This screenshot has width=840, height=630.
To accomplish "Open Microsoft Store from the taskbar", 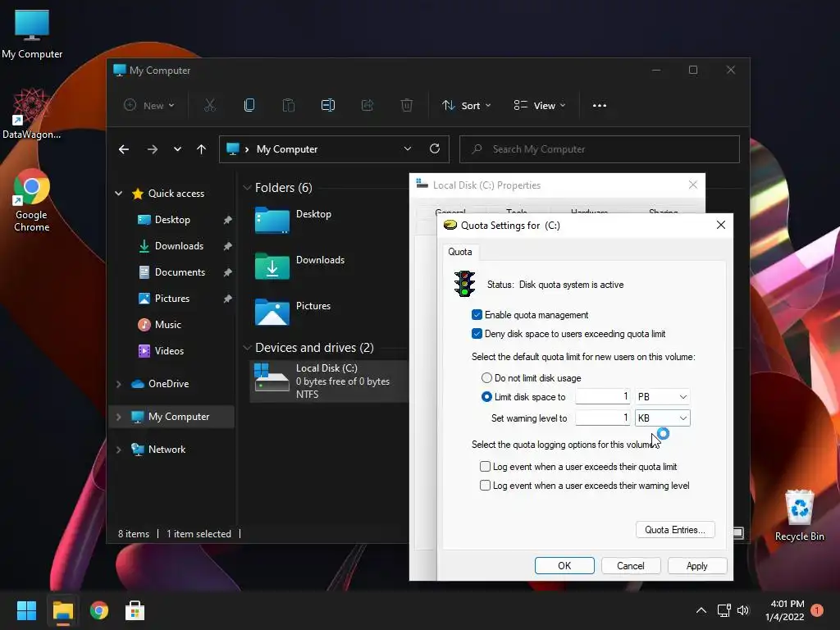I will 135,610.
